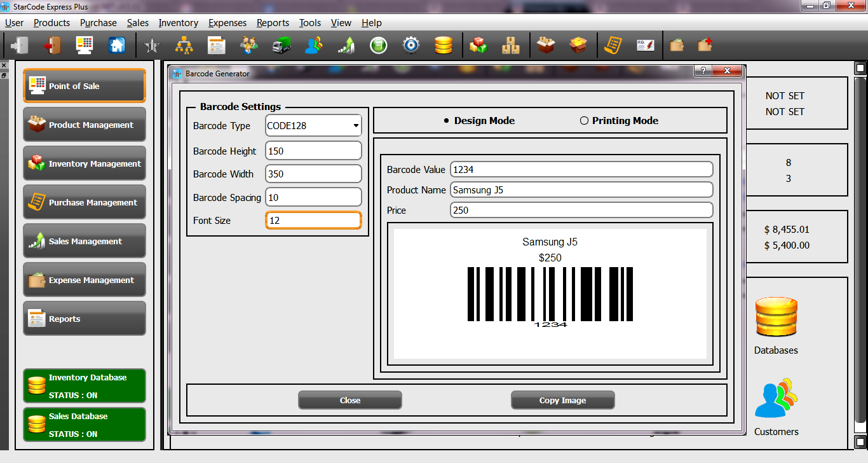Click the wallet with red plus icon

[705, 45]
